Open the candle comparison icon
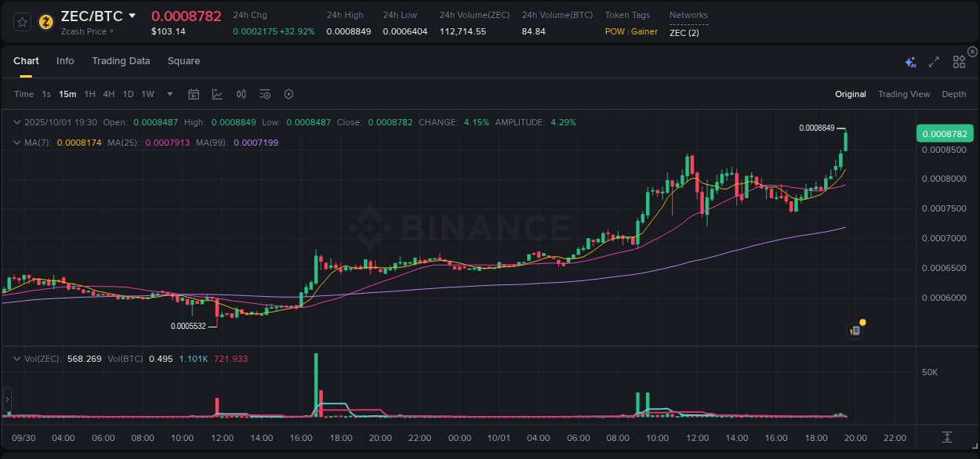 tap(241, 94)
